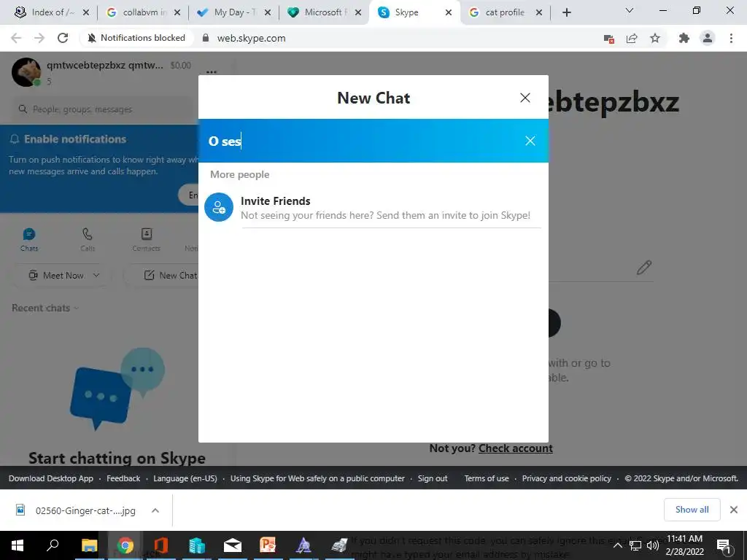The width and height of the screenshot is (747, 560).
Task: Click Chrome icon in taskbar
Action: 125,545
